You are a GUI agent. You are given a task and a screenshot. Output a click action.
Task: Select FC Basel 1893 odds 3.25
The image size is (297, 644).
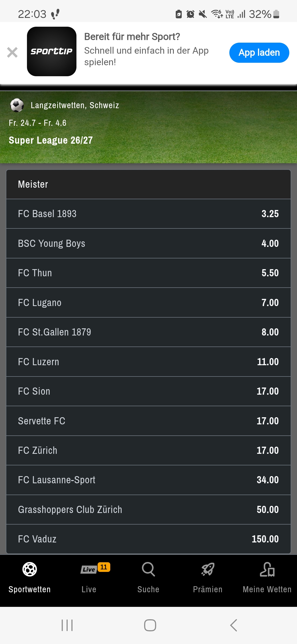tap(148, 214)
